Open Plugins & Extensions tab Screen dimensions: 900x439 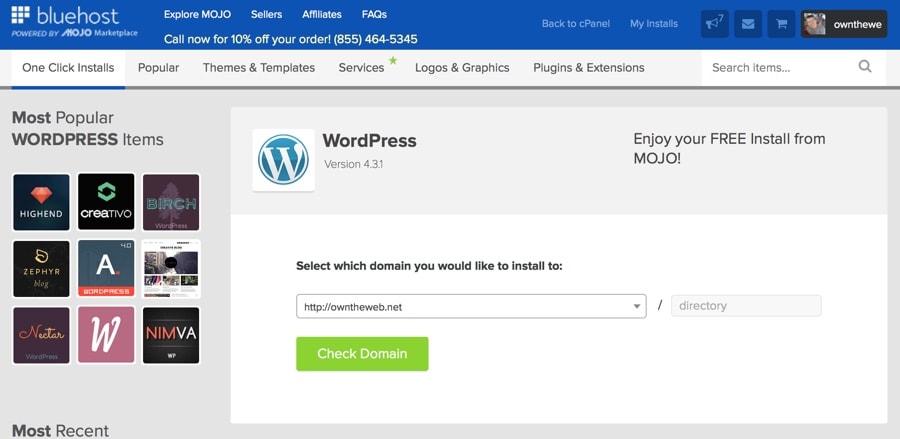(589, 68)
